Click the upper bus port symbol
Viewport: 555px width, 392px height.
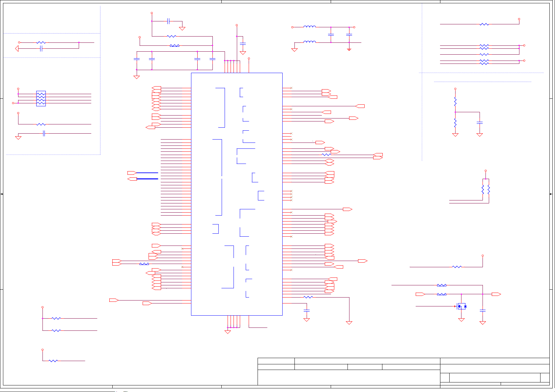(x=132, y=173)
